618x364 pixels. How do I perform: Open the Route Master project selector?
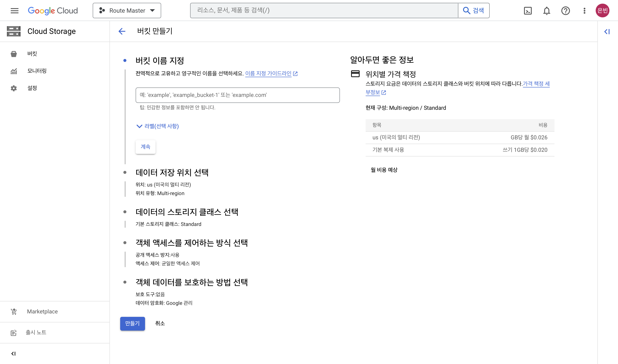click(127, 11)
